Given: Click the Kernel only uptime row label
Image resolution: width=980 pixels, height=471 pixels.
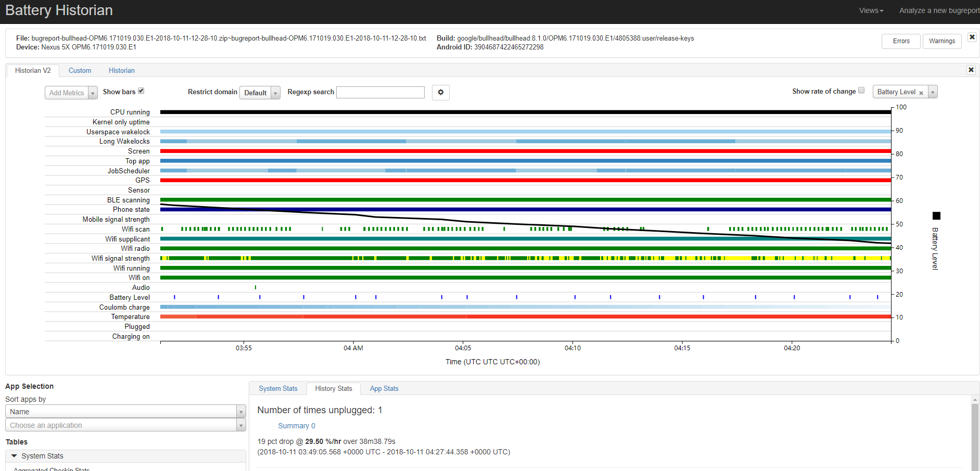Looking at the screenshot, I should tap(121, 122).
